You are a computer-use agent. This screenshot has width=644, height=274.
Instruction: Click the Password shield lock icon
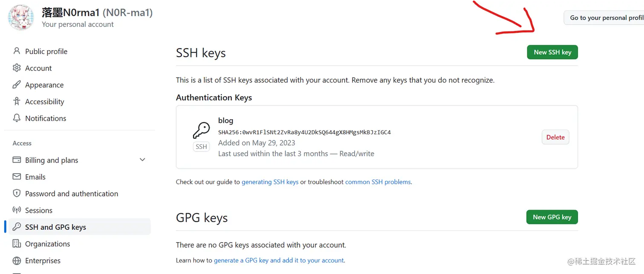click(x=17, y=193)
